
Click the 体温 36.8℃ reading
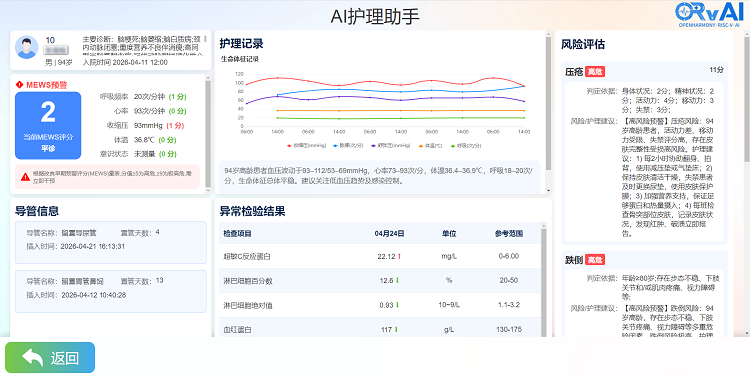pyautogui.click(x=145, y=140)
